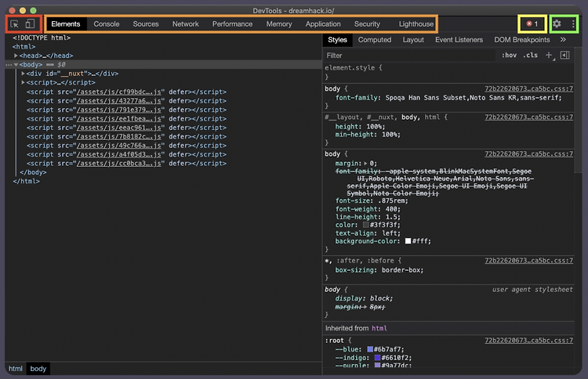Expand the head element node
Screen dimensions: 588x379
(16, 56)
